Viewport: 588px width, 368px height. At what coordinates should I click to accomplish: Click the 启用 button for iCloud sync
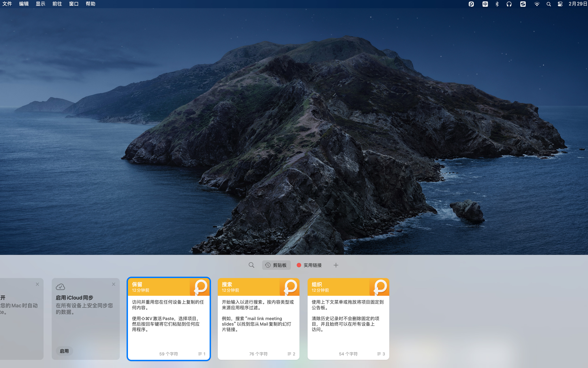pos(64,351)
